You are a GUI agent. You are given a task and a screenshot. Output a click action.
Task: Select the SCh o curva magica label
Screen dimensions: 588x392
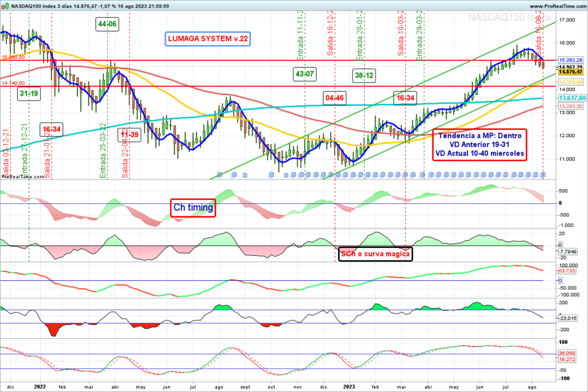click(x=376, y=254)
